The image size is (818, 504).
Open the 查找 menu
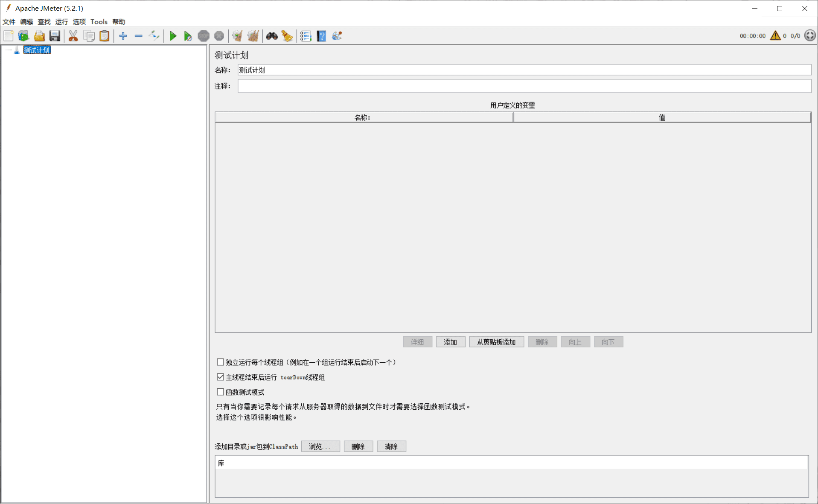[44, 22]
